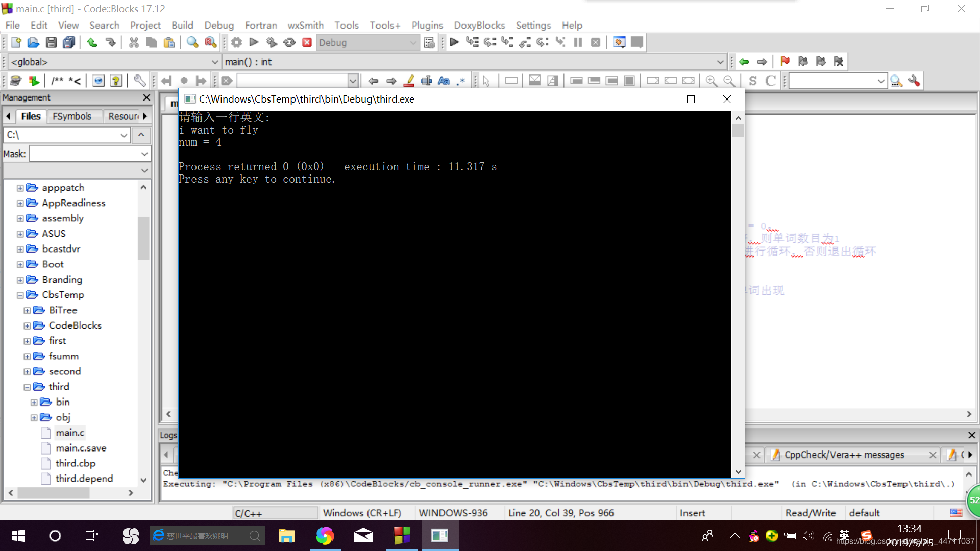Expand the bin folder node
The image size is (980, 551).
(34, 402)
